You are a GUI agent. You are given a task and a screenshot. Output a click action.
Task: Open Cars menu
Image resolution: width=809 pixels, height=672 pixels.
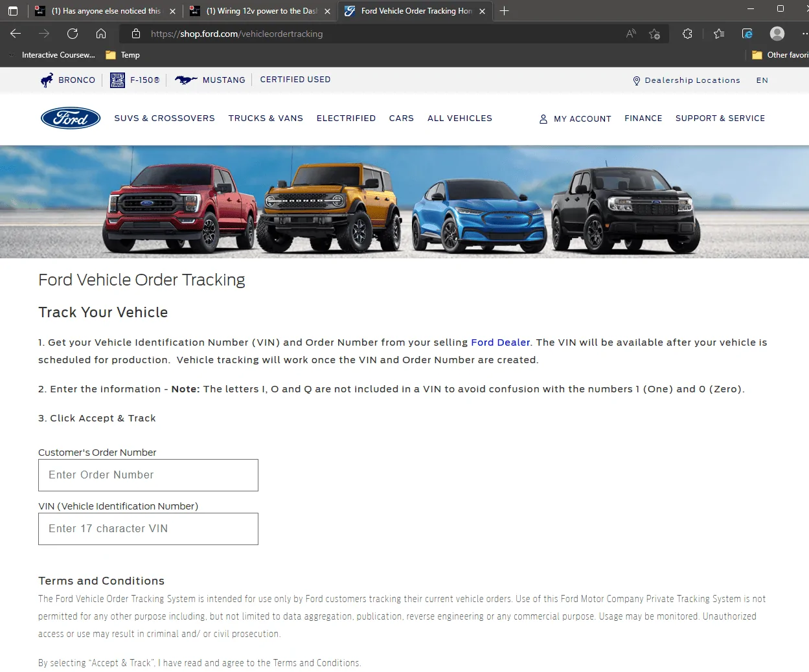click(x=402, y=118)
